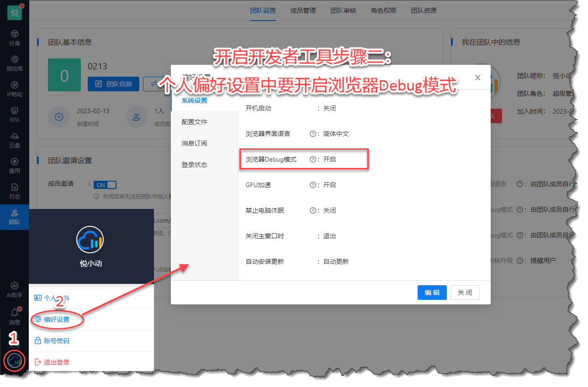Go to IP地址 in sidebar

pos(15,89)
